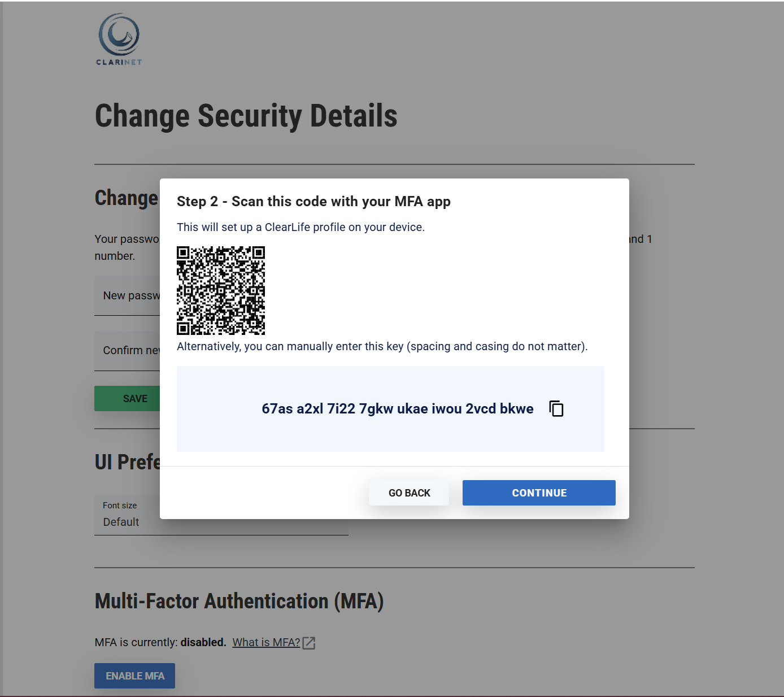Click the QR code image
This screenshot has height=697, width=784.
(x=221, y=290)
